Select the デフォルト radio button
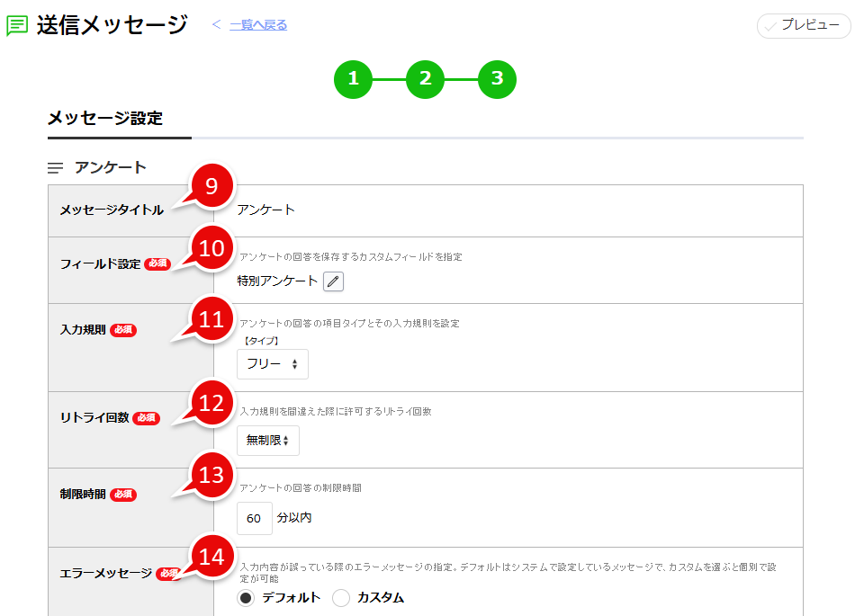Viewport: 864px width, 616px height. tap(246, 598)
